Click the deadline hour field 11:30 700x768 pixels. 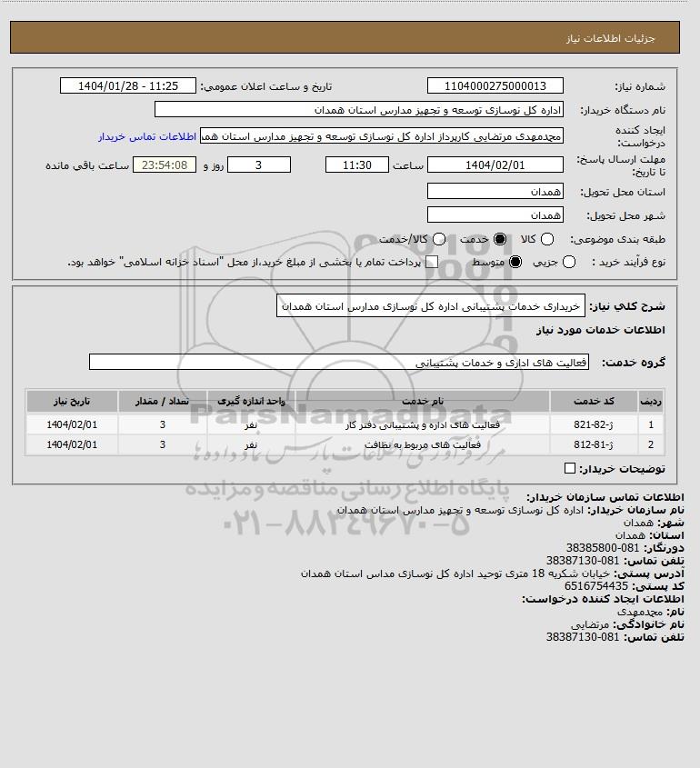pos(357,165)
